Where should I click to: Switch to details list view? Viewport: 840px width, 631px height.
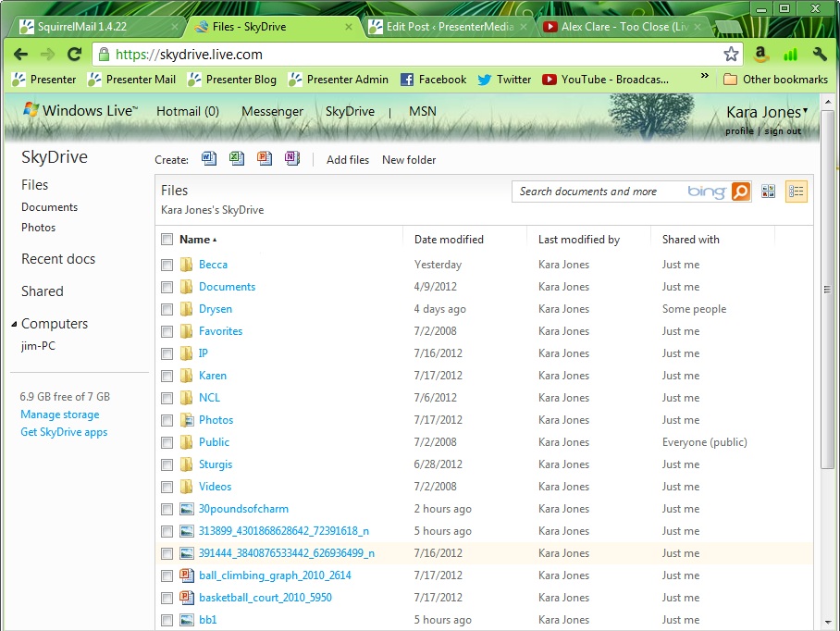(x=797, y=192)
